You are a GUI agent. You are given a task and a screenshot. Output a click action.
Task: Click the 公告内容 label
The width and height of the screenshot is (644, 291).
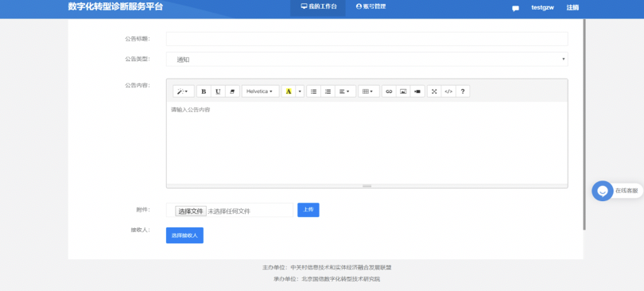(x=138, y=85)
